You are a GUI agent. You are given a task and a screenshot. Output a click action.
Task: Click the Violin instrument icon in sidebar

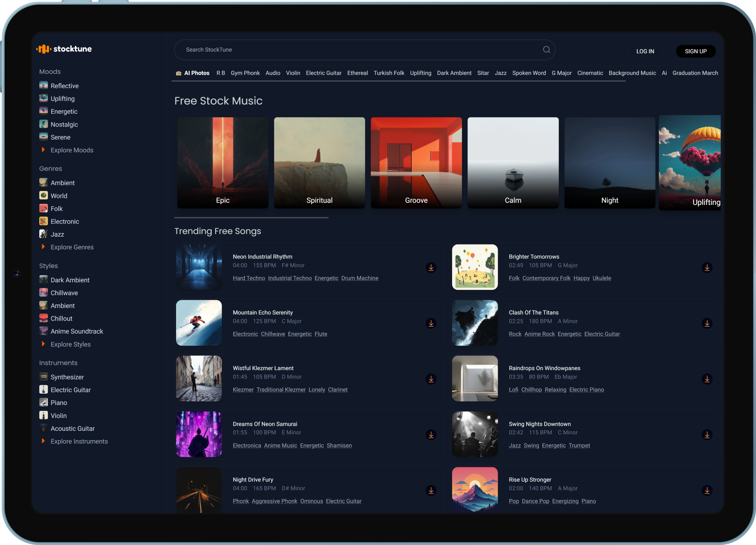click(x=44, y=415)
